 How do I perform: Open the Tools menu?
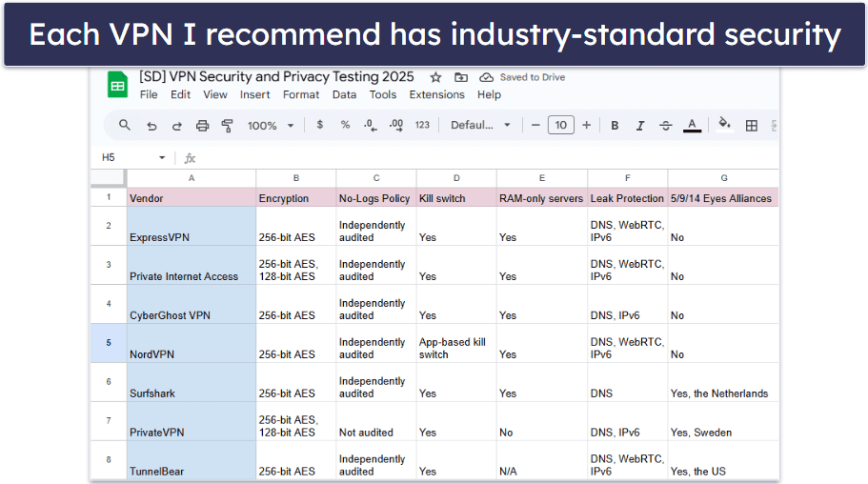pyautogui.click(x=382, y=94)
